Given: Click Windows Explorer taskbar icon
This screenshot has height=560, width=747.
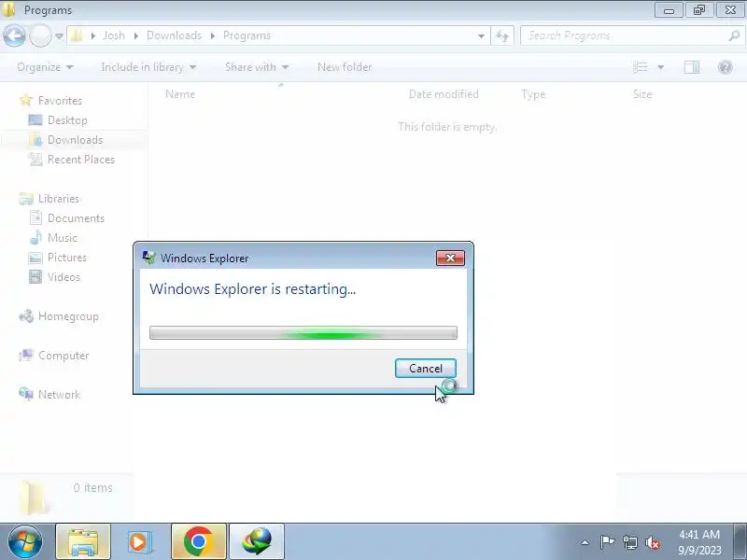Looking at the screenshot, I should (83, 542).
